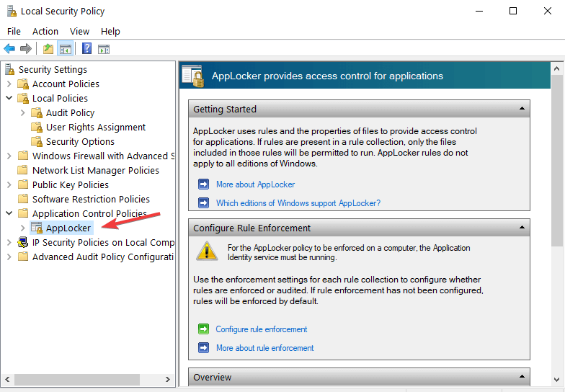Image resolution: width=565 pixels, height=392 pixels.
Task: Click the Up one level folder icon
Action: click(48, 49)
